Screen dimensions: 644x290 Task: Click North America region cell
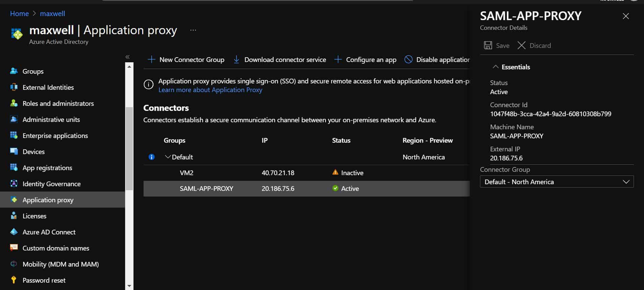pos(424,157)
